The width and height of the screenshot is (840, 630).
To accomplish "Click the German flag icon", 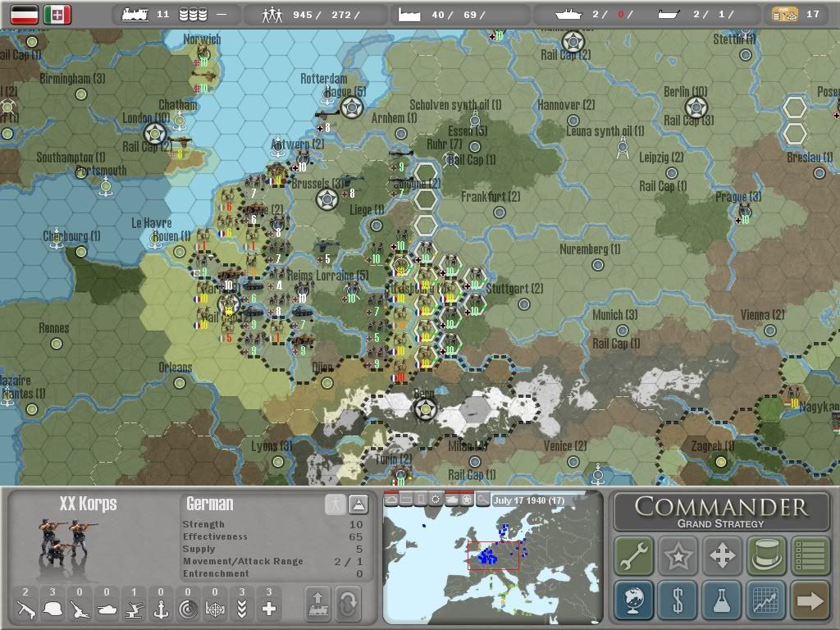I will click(x=24, y=15).
